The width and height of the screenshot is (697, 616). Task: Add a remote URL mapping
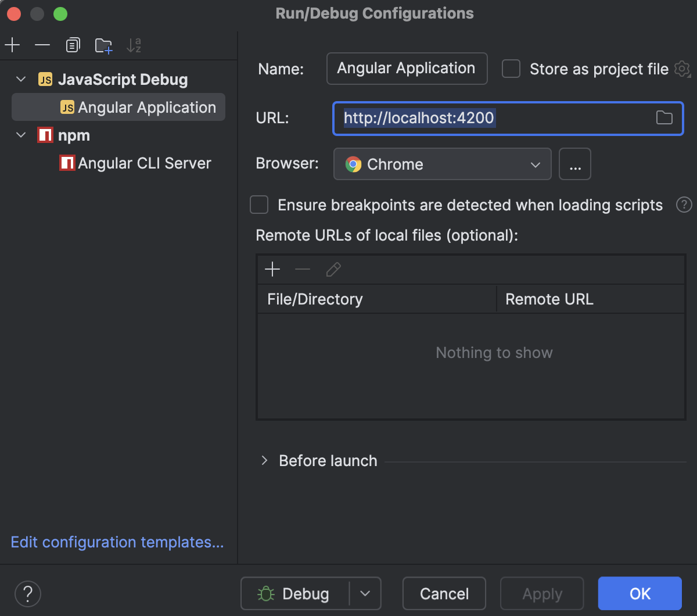[x=272, y=269]
